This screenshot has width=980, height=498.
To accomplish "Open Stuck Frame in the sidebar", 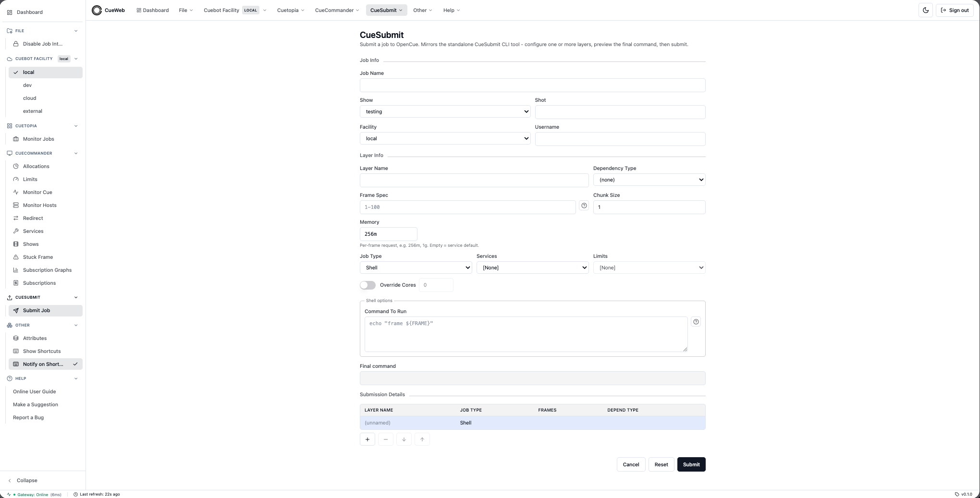I will (46, 257).
